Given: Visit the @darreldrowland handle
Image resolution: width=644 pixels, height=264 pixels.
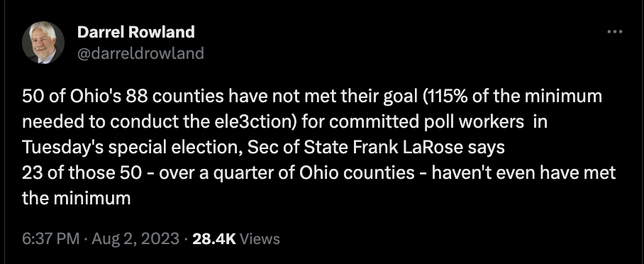Looking at the screenshot, I should (140, 53).
